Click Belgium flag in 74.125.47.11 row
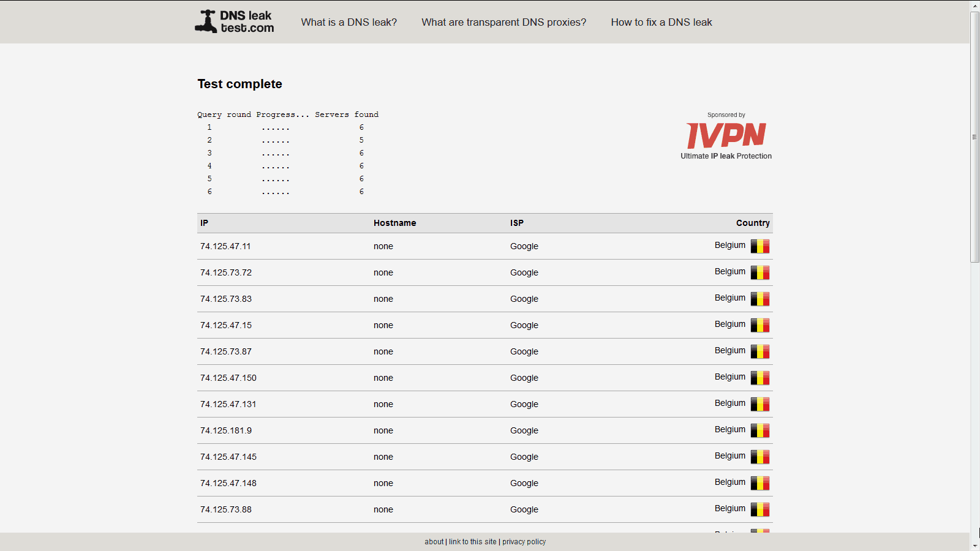 point(760,246)
